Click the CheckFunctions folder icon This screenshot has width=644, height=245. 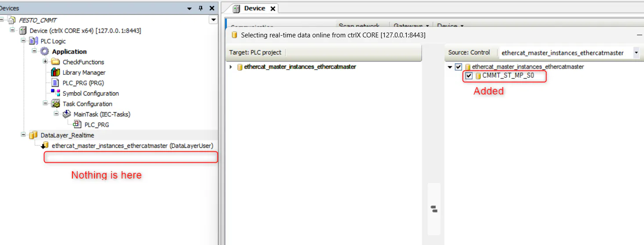coord(55,62)
